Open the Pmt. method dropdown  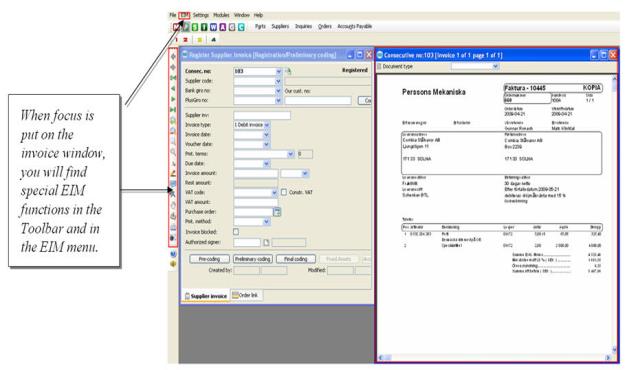click(266, 222)
